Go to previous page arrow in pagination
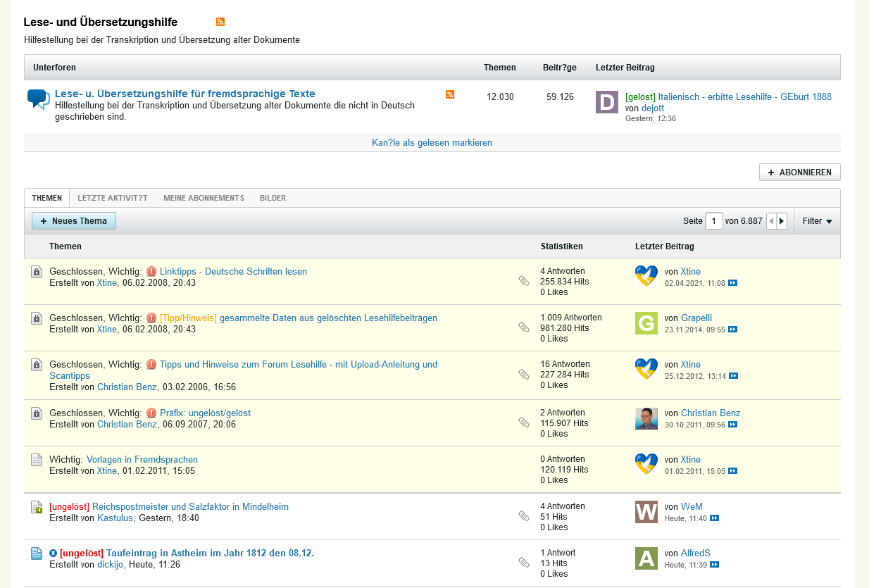Image resolution: width=869 pixels, height=588 pixels. coord(771,221)
